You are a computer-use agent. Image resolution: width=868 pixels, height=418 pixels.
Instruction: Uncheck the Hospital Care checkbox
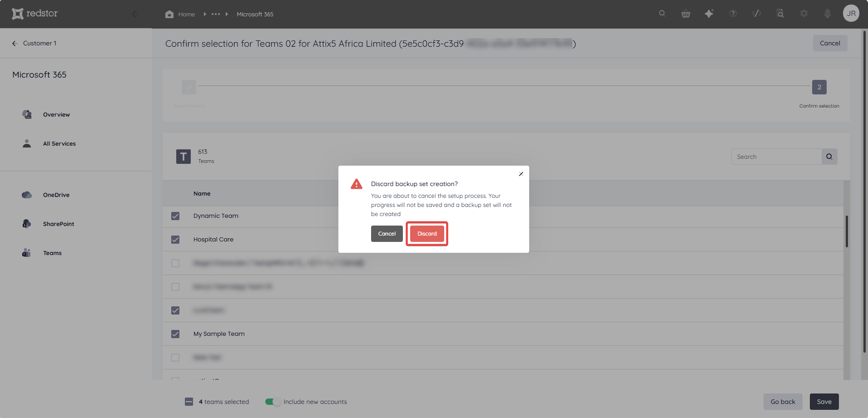pos(175,240)
